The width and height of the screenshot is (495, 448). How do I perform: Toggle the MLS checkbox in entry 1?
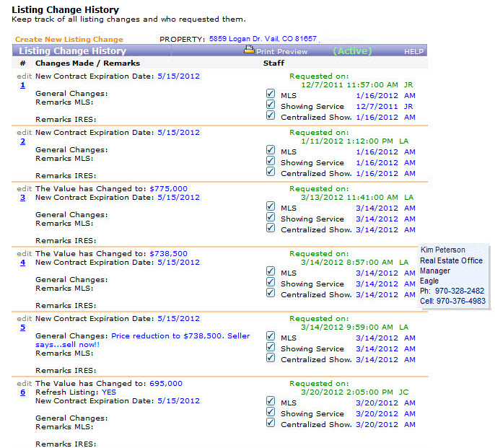pyautogui.click(x=271, y=95)
